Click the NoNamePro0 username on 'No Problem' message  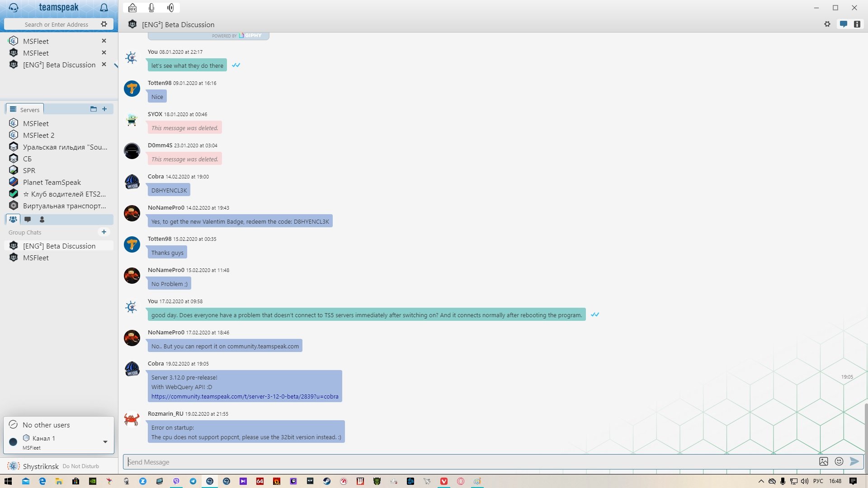coord(166,270)
